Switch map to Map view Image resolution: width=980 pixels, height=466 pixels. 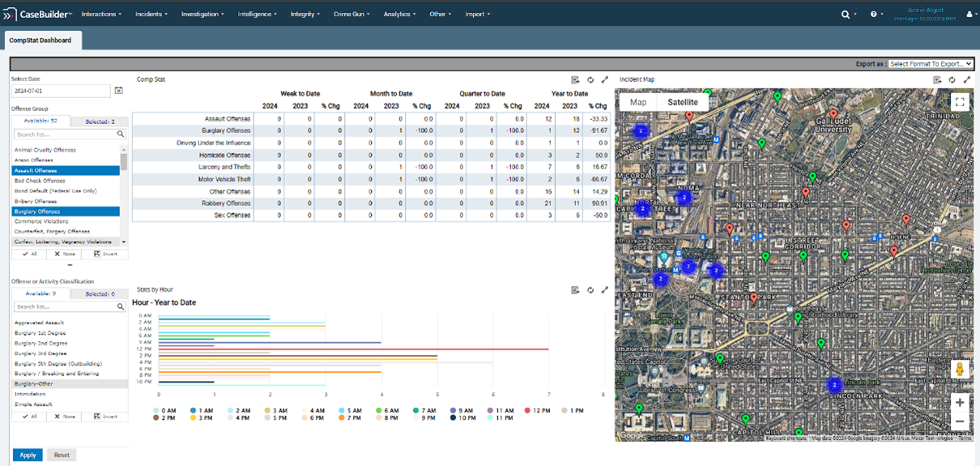click(x=638, y=102)
